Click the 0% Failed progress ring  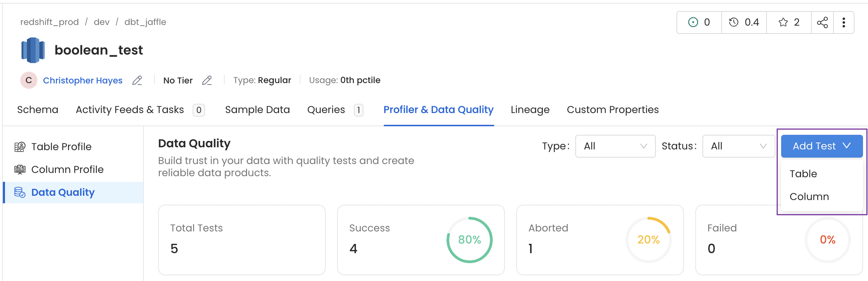[x=828, y=240]
